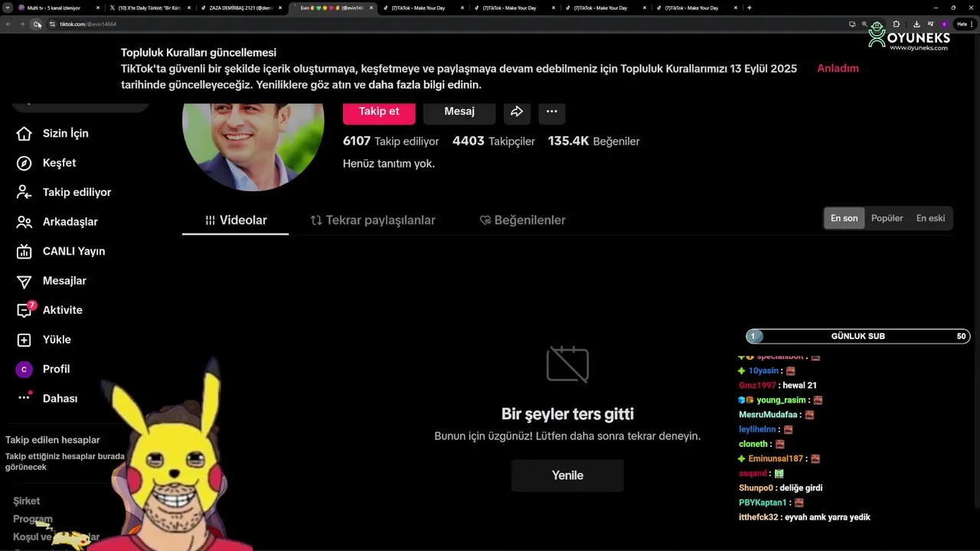Click chat user itthefck32 message
This screenshot has height=551, width=980.
(x=805, y=517)
